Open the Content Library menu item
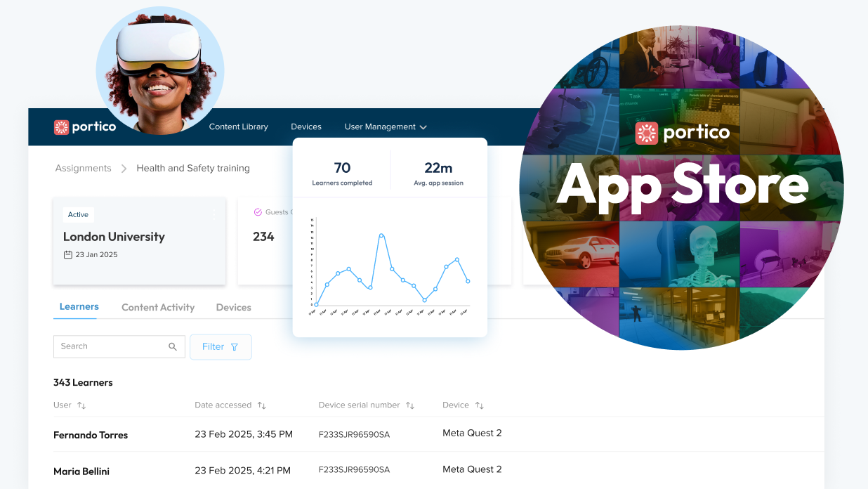This screenshot has width=868, height=489. pyautogui.click(x=238, y=127)
